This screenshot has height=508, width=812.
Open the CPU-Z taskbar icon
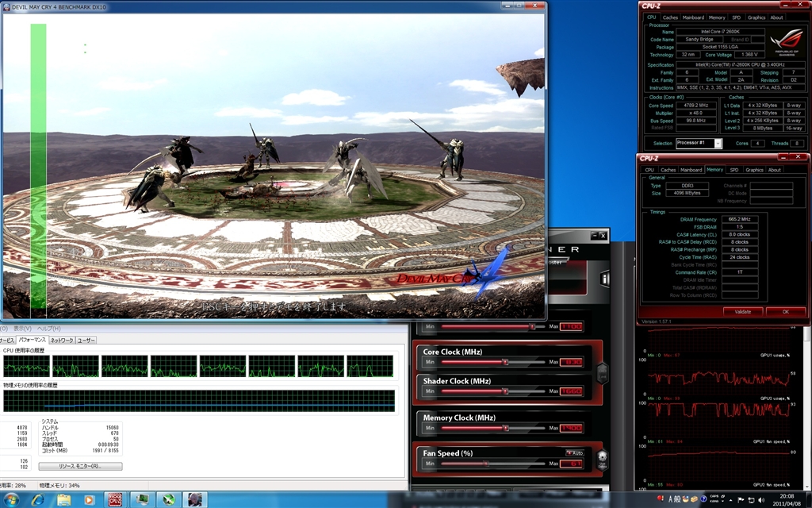(x=114, y=500)
